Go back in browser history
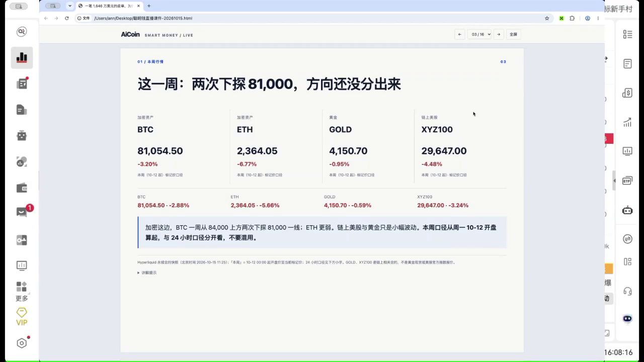 pyautogui.click(x=46, y=18)
